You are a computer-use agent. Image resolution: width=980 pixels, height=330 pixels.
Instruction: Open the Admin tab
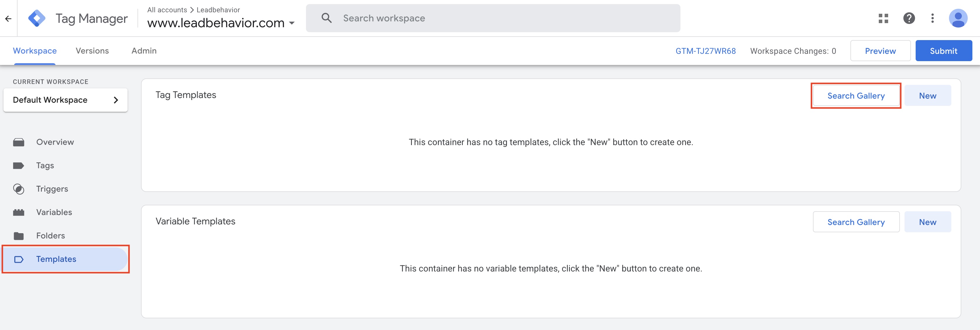(143, 50)
